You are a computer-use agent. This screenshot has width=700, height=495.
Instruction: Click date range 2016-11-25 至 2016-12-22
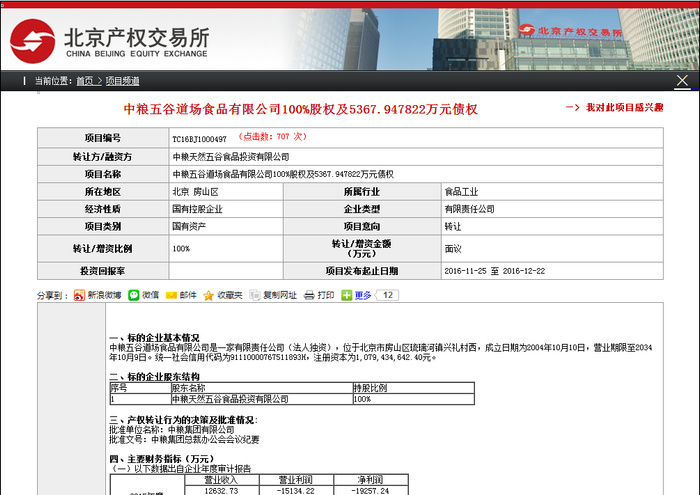click(x=495, y=271)
